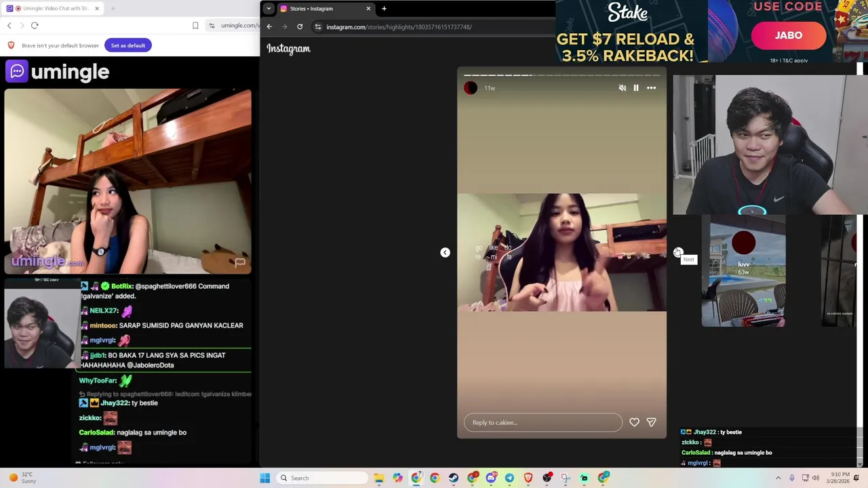
Task: View site information icon beside instagram.com URL
Action: (317, 27)
